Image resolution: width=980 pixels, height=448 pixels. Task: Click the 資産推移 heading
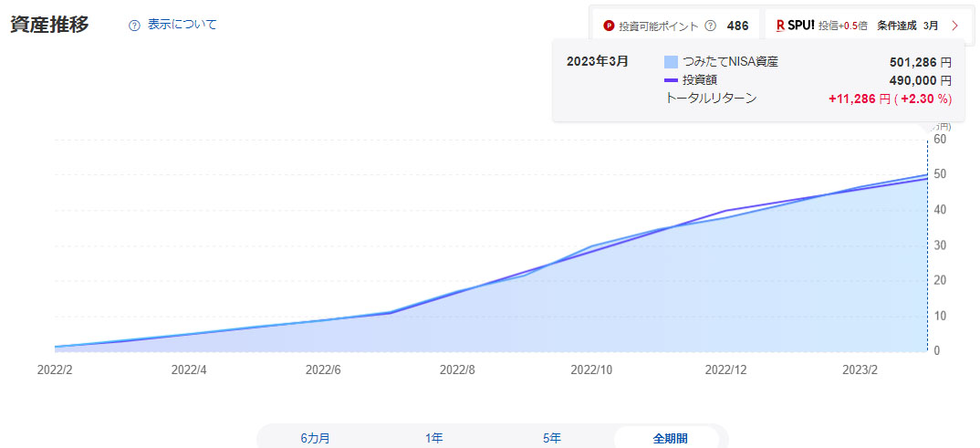coord(50,25)
